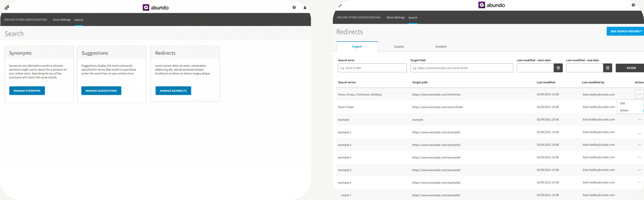
Task: Click the 'Target path' column header
Action: [420, 82]
